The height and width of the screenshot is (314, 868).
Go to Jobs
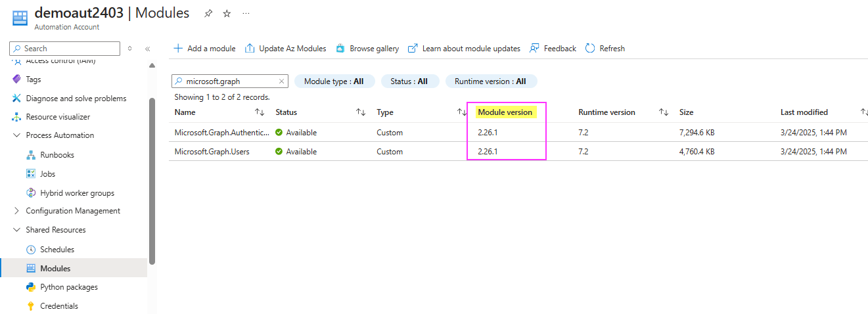click(x=48, y=174)
